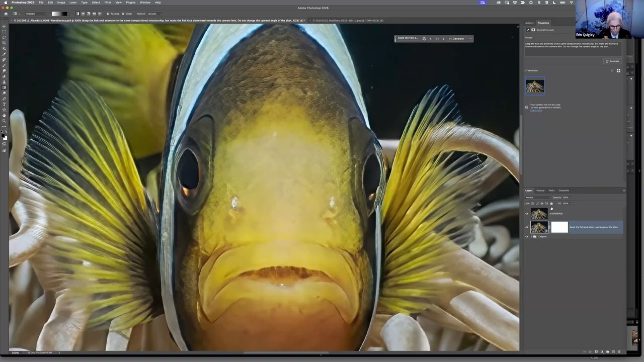Open the Apple menu
This screenshot has height=362, width=644.
click(x=6, y=3)
